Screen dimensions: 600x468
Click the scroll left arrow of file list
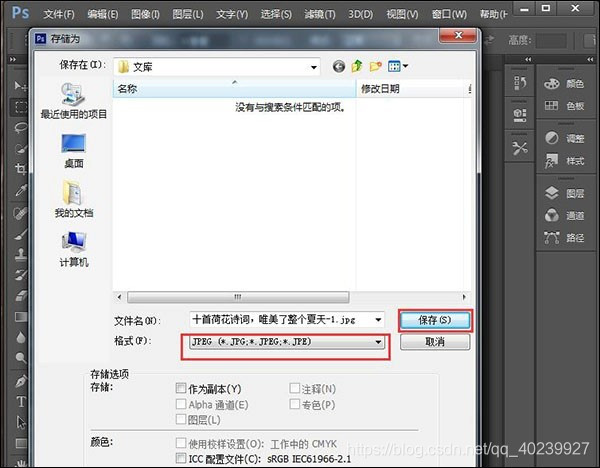(119, 297)
